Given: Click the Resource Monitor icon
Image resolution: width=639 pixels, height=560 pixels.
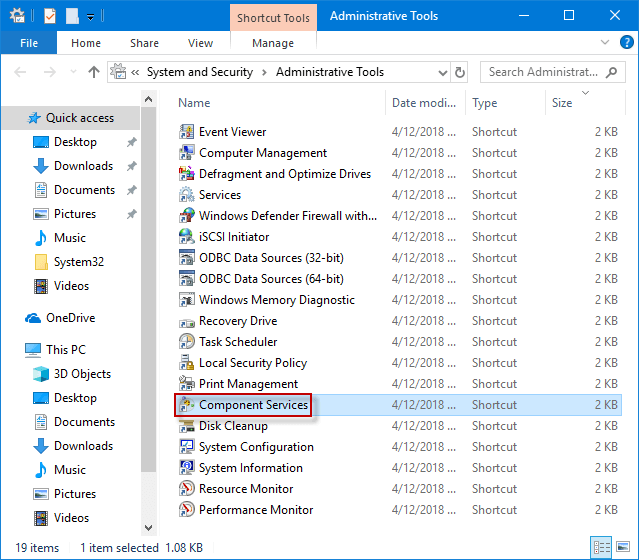Looking at the screenshot, I should [187, 489].
